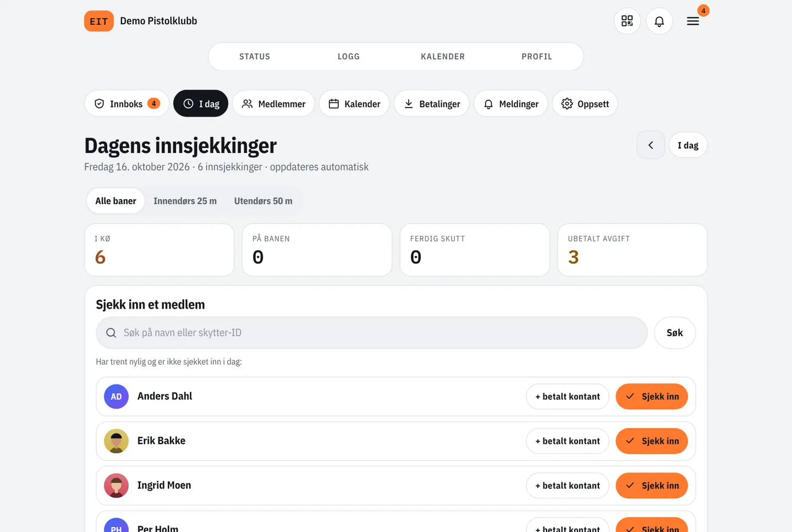792x532 pixels.
Task: Click the EIT logo badge
Action: click(99, 21)
